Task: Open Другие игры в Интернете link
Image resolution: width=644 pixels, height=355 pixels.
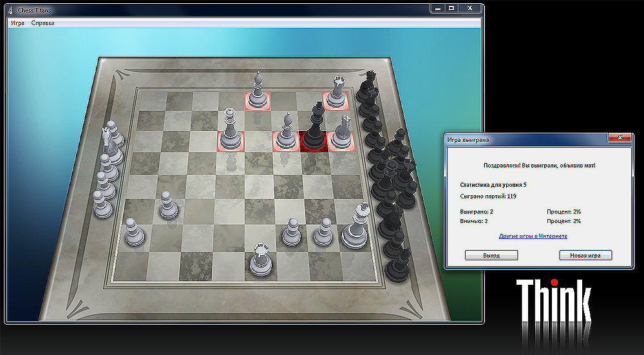Action: pos(533,236)
